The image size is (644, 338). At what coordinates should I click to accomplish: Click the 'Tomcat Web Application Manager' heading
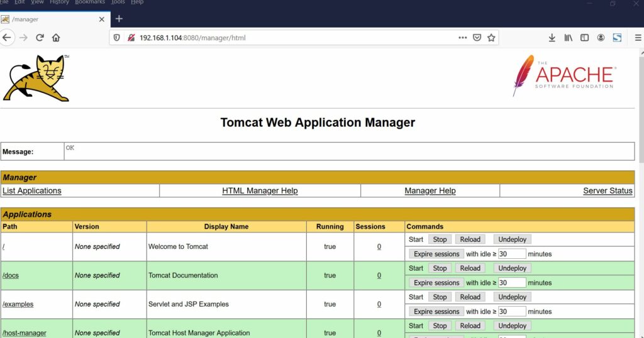[318, 123]
